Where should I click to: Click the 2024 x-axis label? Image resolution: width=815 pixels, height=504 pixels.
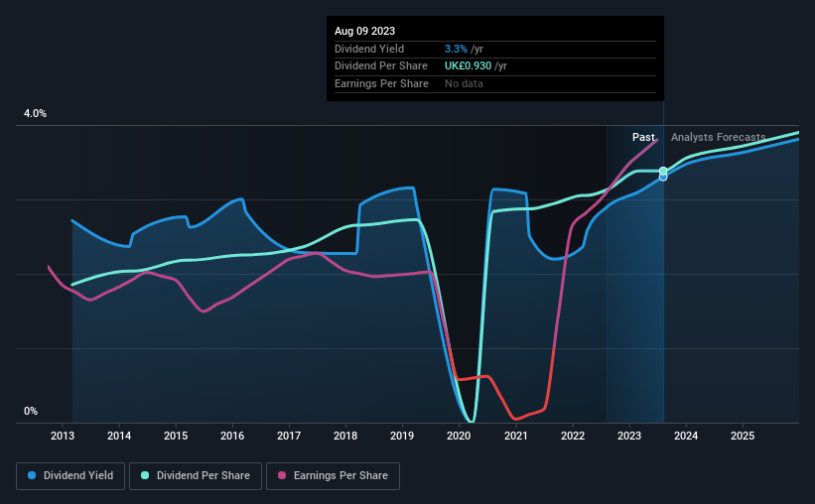[686, 436]
